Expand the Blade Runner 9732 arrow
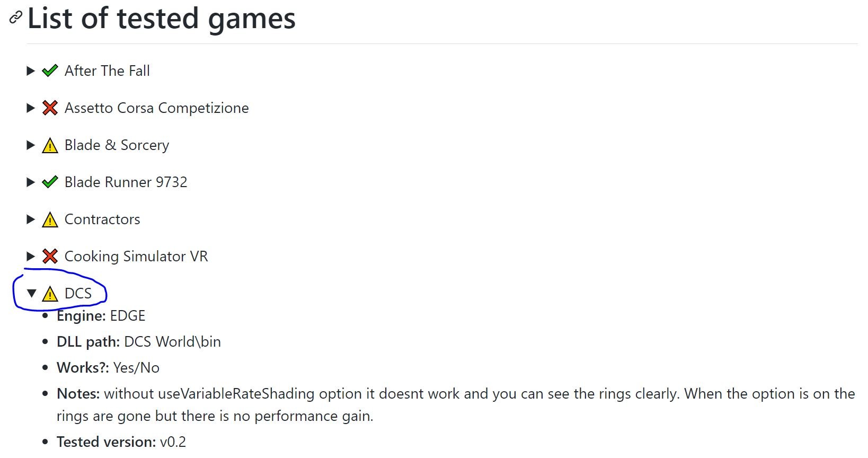Viewport: 868px width, 458px height. point(31,182)
